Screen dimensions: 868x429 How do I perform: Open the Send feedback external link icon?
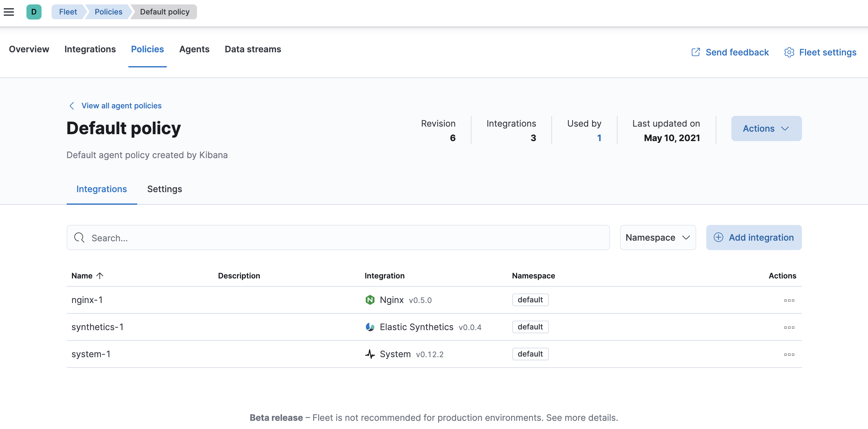(x=696, y=52)
